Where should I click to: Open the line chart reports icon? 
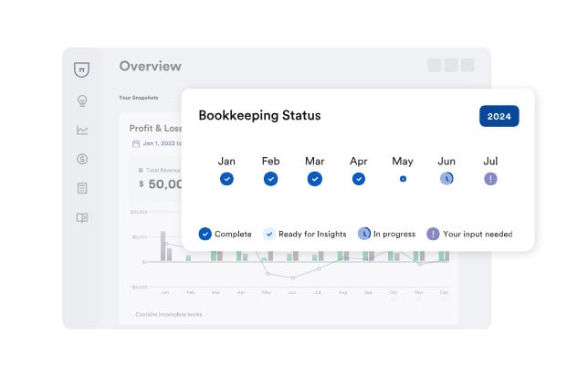[x=82, y=130]
